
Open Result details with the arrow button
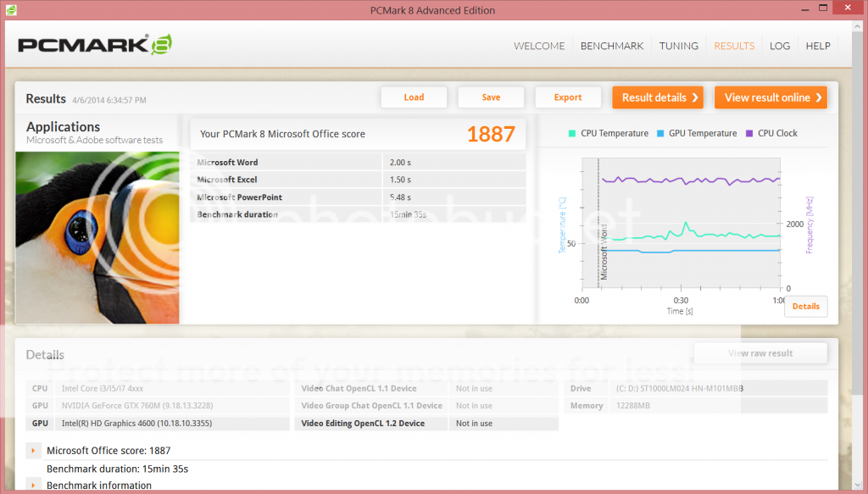pos(658,97)
